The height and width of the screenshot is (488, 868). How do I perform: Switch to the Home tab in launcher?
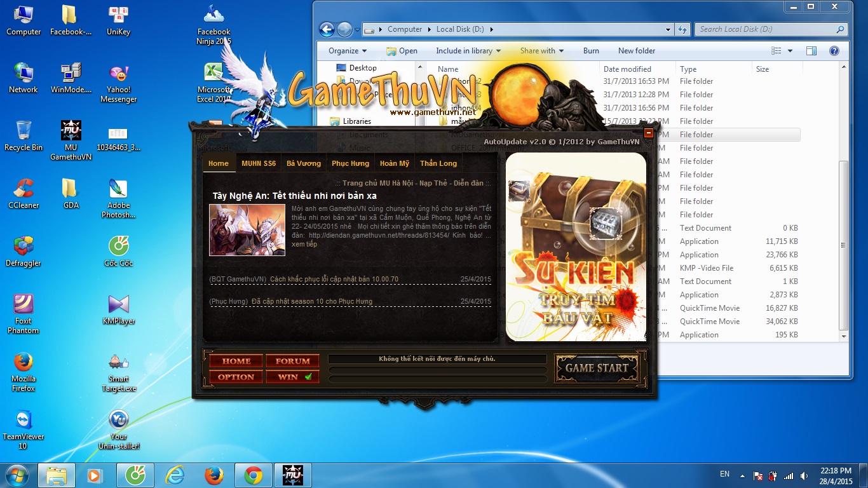[219, 163]
